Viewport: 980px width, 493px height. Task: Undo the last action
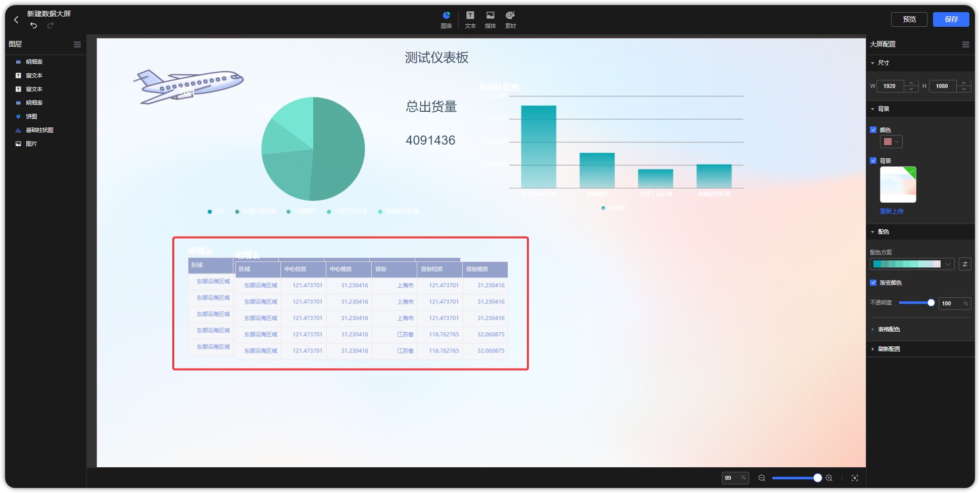pyautogui.click(x=33, y=25)
